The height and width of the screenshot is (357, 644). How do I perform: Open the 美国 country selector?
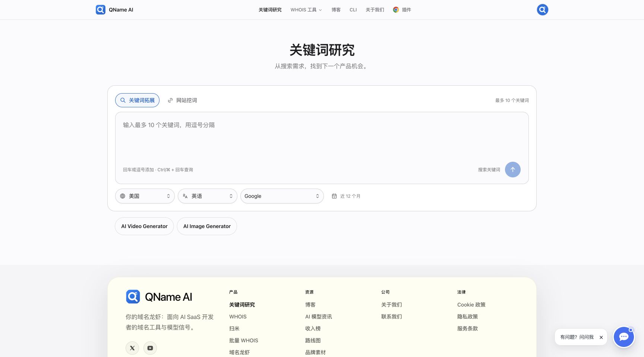pyautogui.click(x=145, y=196)
